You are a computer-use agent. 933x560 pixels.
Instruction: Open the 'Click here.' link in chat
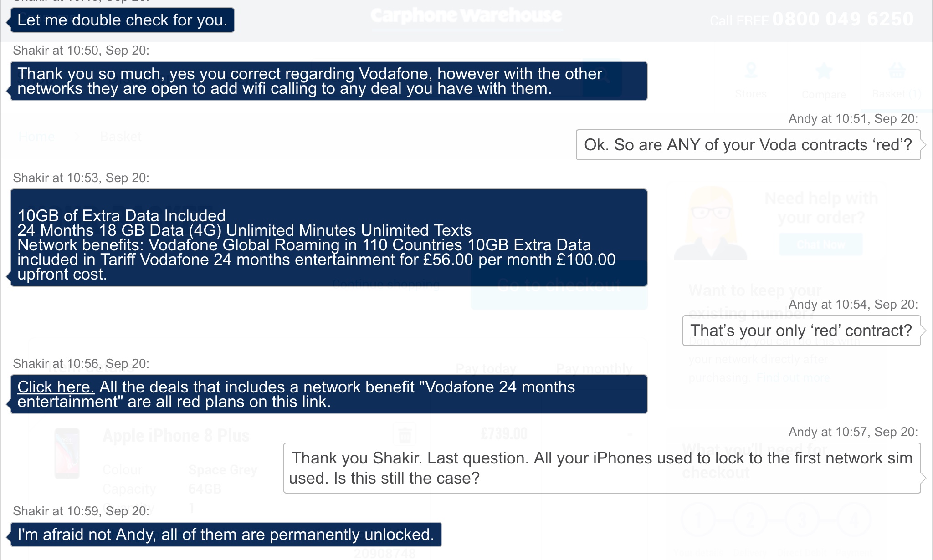tap(56, 387)
